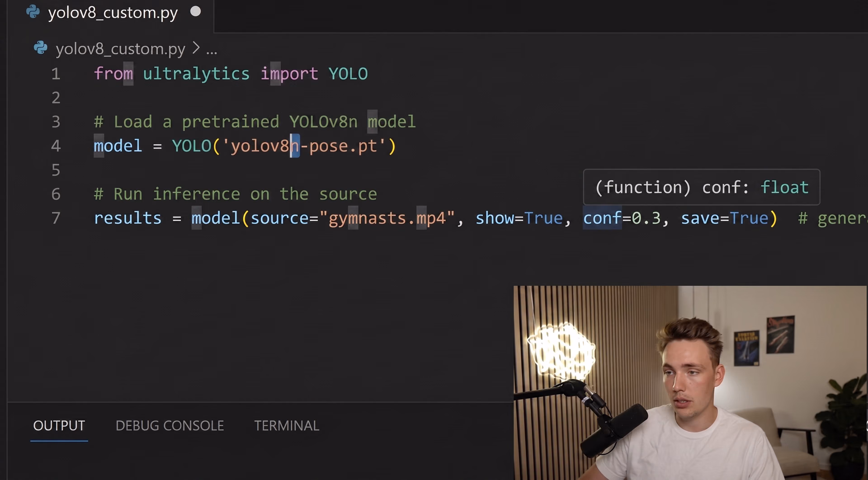Image resolution: width=868 pixels, height=480 pixels.
Task: Click line number 1 in the gutter
Action: (56, 74)
